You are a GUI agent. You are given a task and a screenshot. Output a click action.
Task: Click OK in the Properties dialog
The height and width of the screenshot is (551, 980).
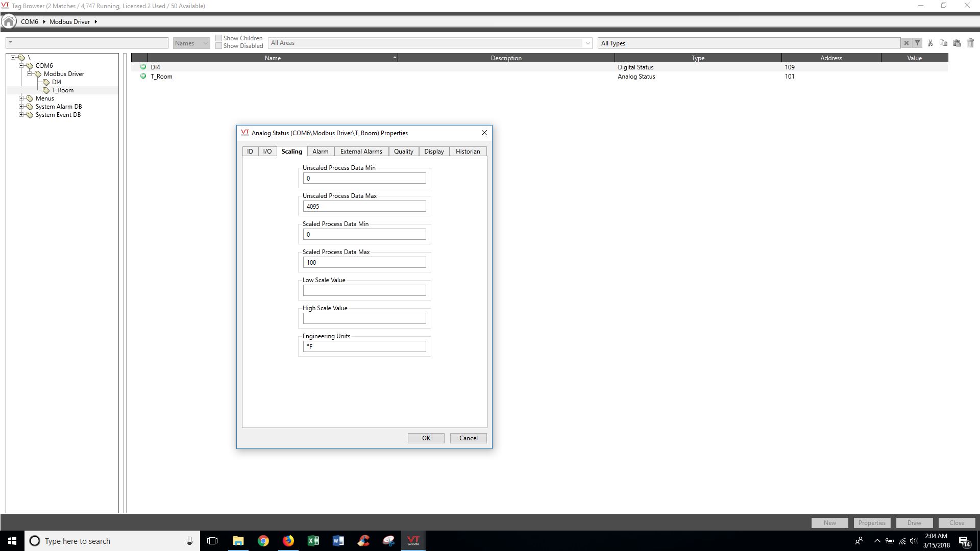(426, 438)
